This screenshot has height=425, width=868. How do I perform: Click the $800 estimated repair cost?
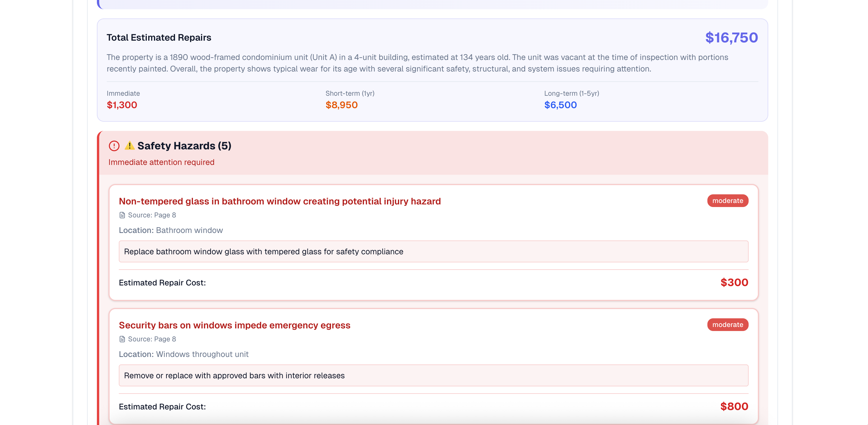[x=734, y=407]
